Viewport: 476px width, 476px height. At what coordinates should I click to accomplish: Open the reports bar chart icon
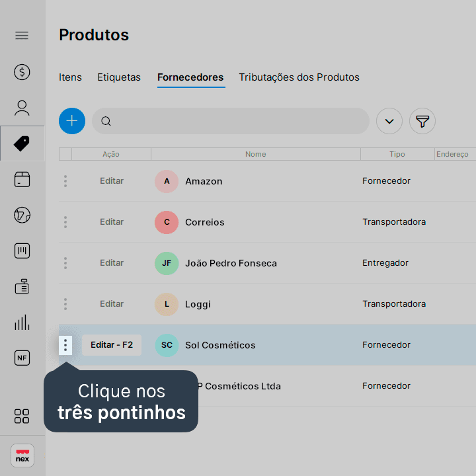22,322
